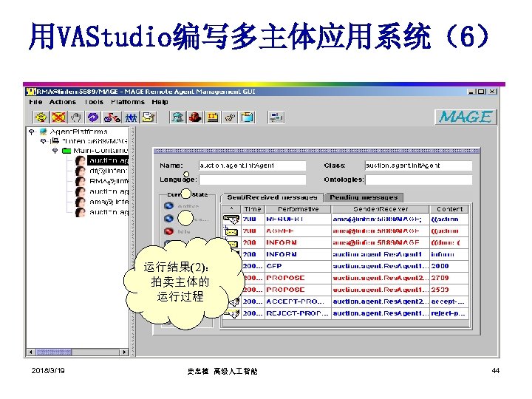Sort by the Time column header
Screen dimensions: 532x399
[x=253, y=209]
